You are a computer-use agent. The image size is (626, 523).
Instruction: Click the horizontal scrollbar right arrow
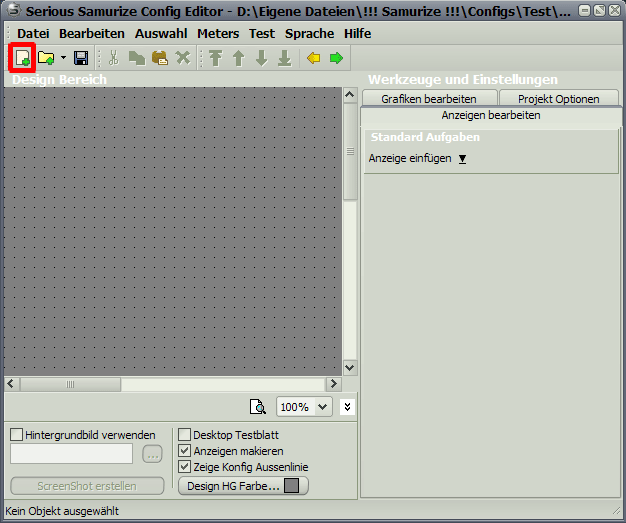coord(333,384)
